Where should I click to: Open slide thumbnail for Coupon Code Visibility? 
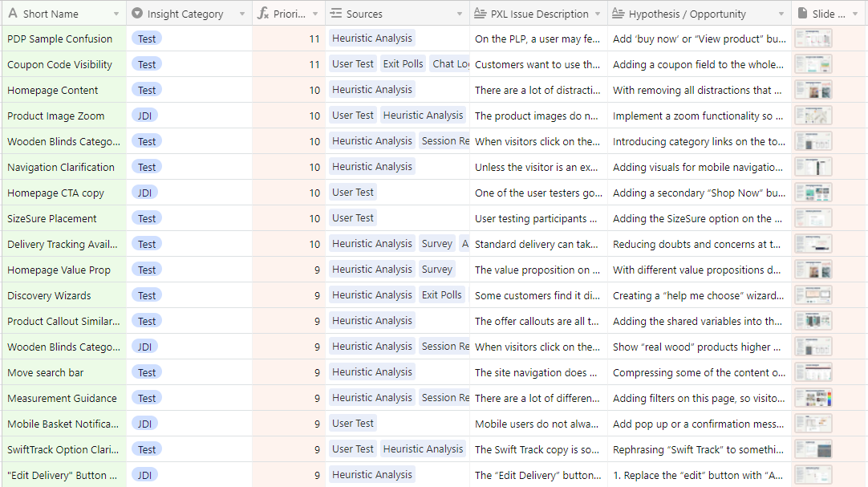tap(813, 64)
